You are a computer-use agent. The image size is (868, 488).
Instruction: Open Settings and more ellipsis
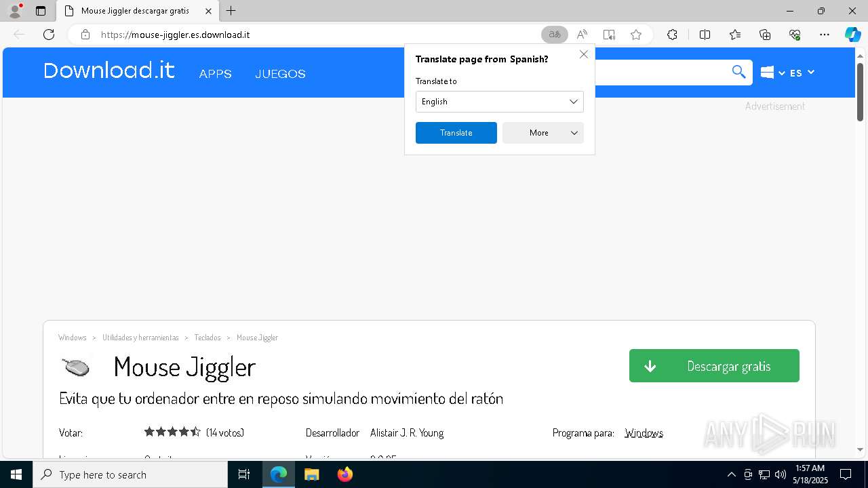(825, 35)
